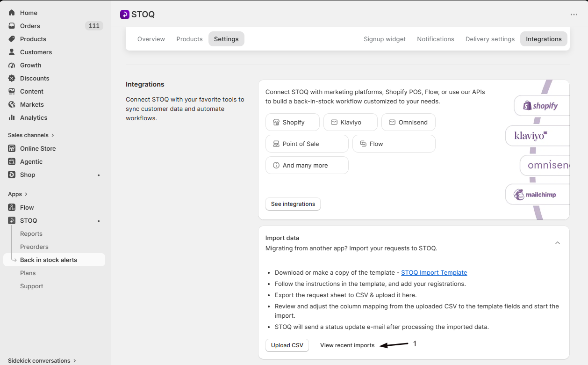Expand the Apps section chevron
Viewport: 588px width, 365px height.
coord(26,194)
